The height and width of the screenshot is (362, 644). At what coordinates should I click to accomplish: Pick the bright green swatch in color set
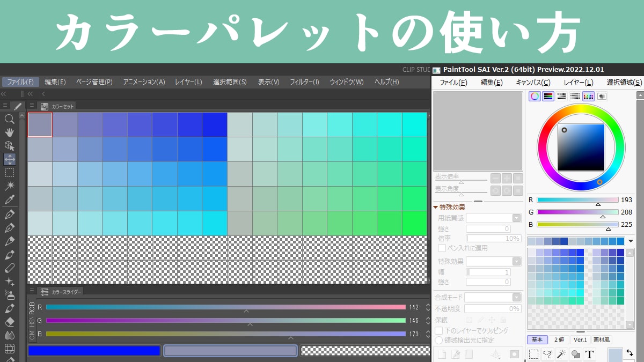[x=414, y=223]
